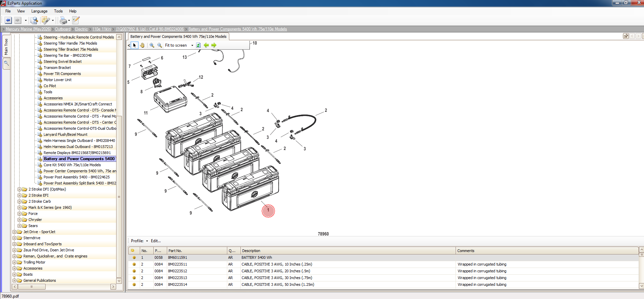Expand the Trolling Motor folder

14,262
